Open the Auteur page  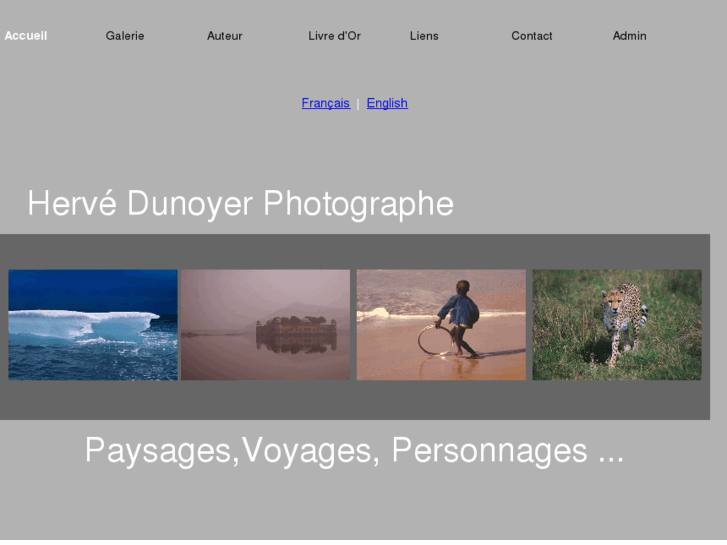pos(224,36)
